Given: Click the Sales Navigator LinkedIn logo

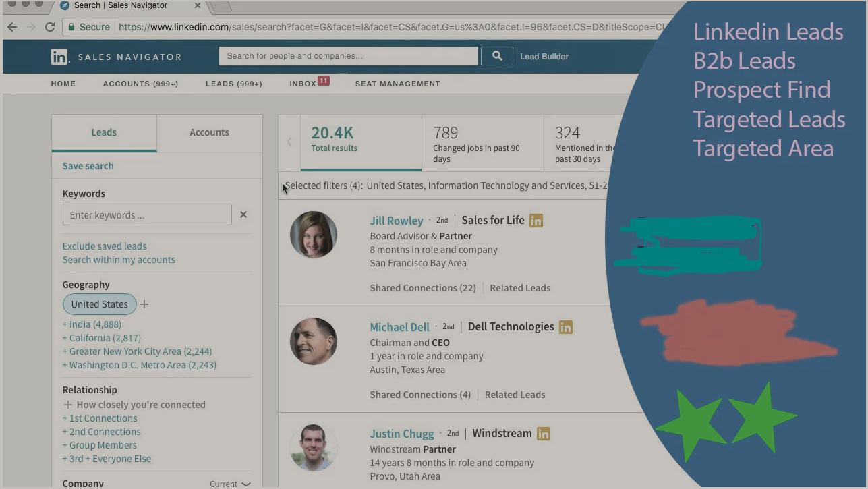Looking at the screenshot, I should pyautogui.click(x=59, y=57).
